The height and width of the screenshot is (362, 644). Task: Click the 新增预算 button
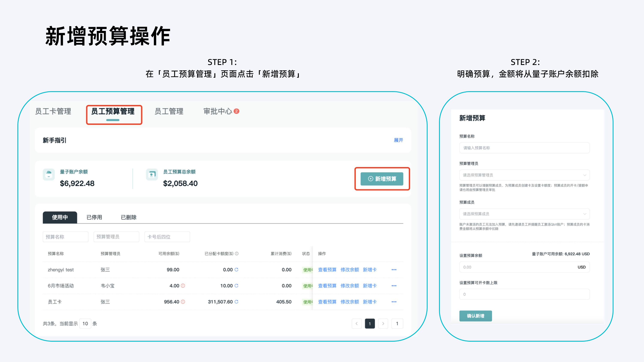(382, 179)
